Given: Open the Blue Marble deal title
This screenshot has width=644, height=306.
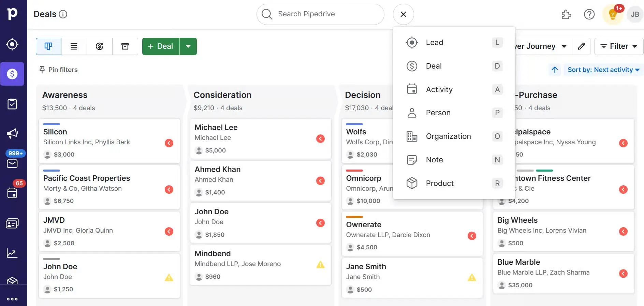Looking at the screenshot, I should coord(518,262).
